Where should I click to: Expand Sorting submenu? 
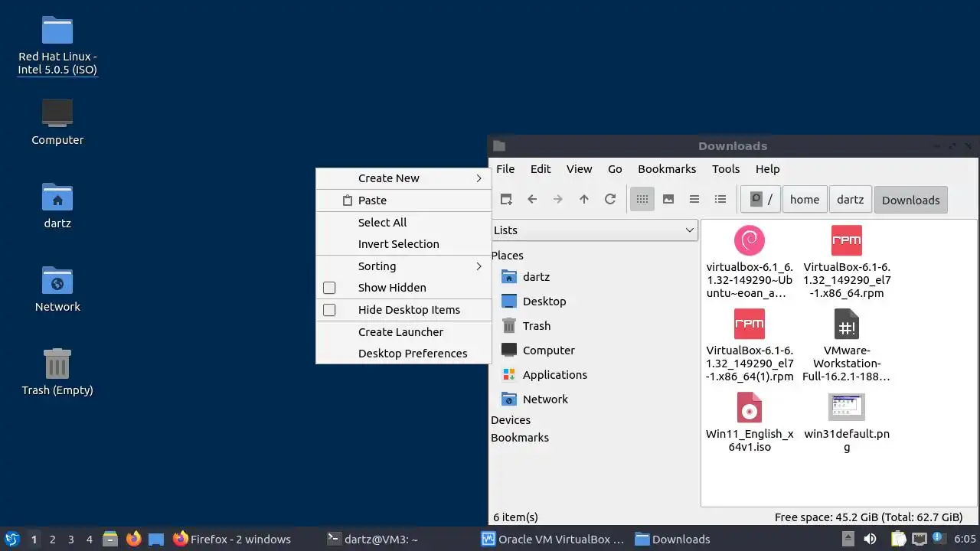tap(403, 266)
